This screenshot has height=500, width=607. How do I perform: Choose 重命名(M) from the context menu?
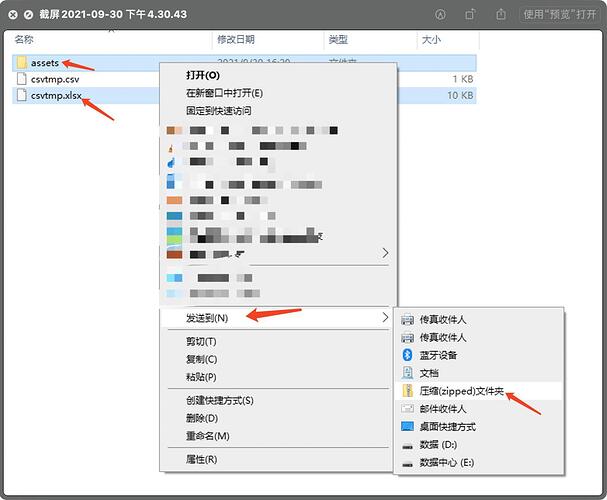point(278,436)
